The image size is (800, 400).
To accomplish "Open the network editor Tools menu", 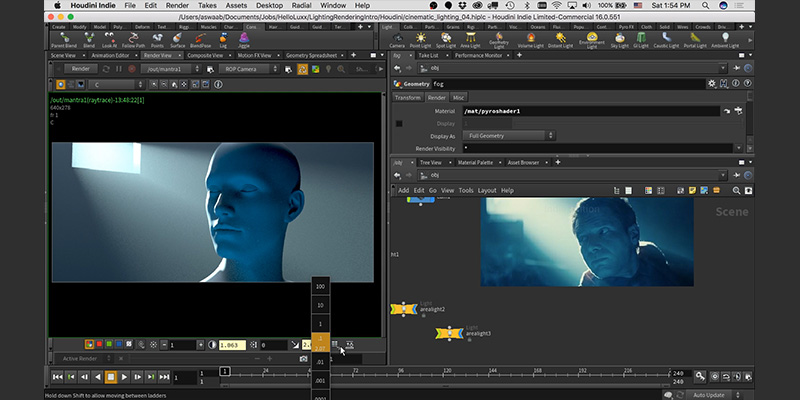I will coord(466,190).
